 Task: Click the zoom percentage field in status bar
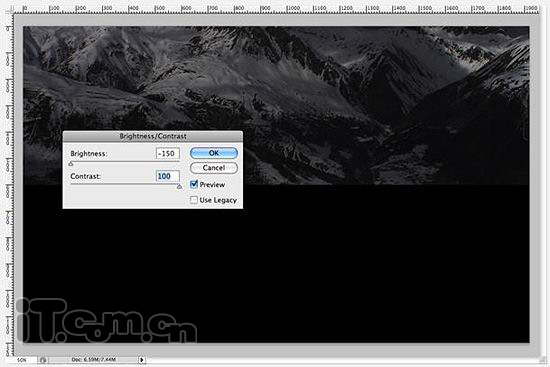[x=21, y=360]
